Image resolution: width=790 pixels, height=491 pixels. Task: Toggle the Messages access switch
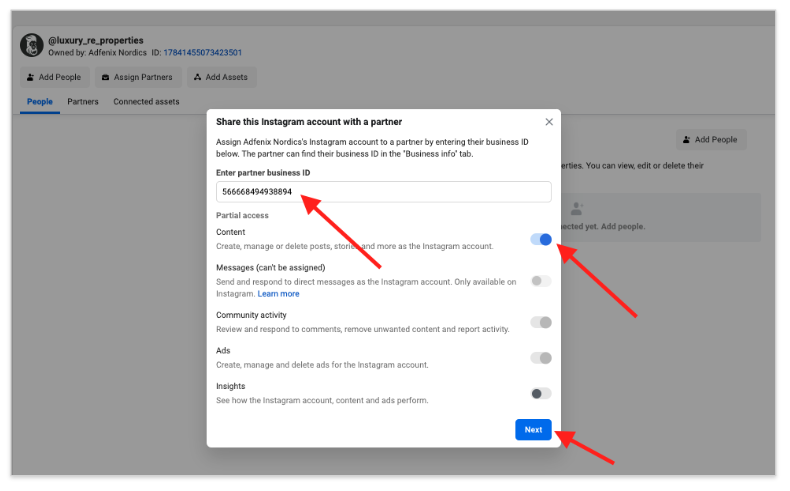coord(541,281)
